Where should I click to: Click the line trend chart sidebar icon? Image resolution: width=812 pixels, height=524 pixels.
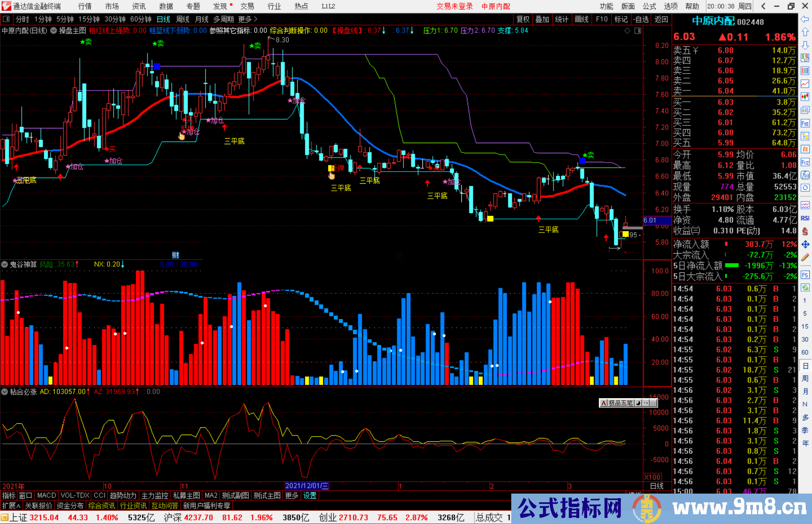(805, 84)
